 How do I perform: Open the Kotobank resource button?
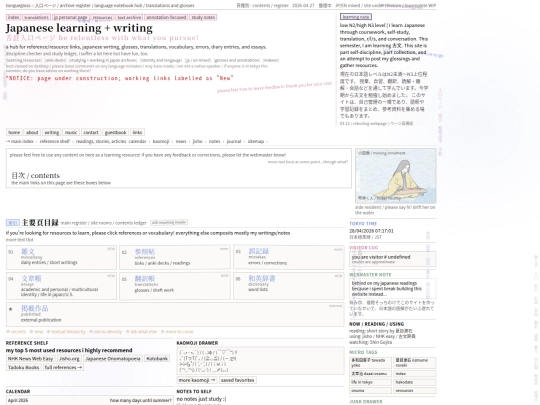(x=157, y=359)
